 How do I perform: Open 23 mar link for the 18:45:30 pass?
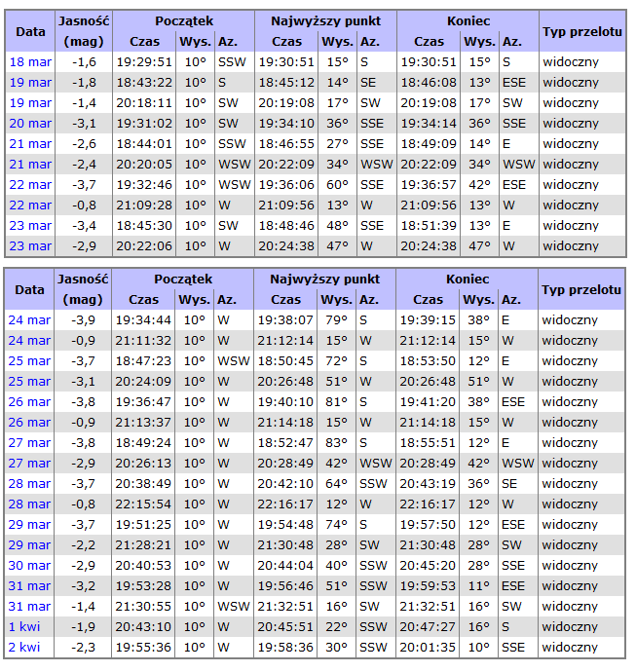pyautogui.click(x=30, y=226)
